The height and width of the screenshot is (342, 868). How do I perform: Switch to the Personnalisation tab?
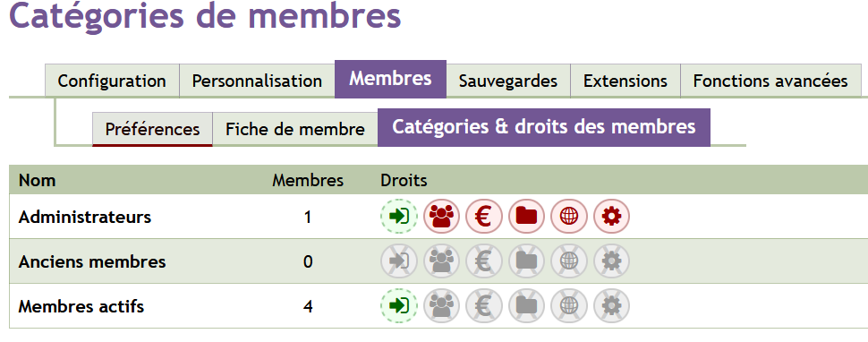(x=257, y=81)
